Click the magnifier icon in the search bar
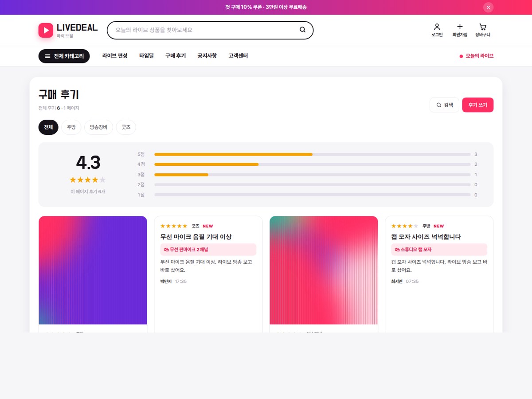This screenshot has width=532, height=399. [303, 30]
